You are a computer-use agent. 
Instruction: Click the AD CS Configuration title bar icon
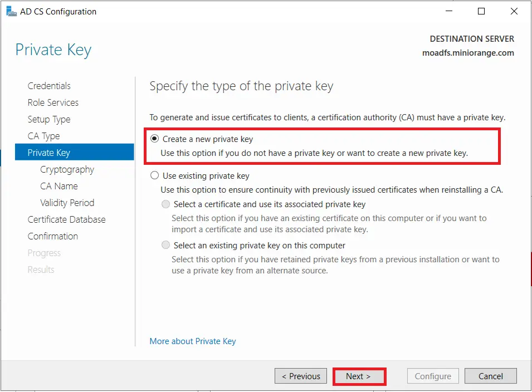click(x=11, y=11)
